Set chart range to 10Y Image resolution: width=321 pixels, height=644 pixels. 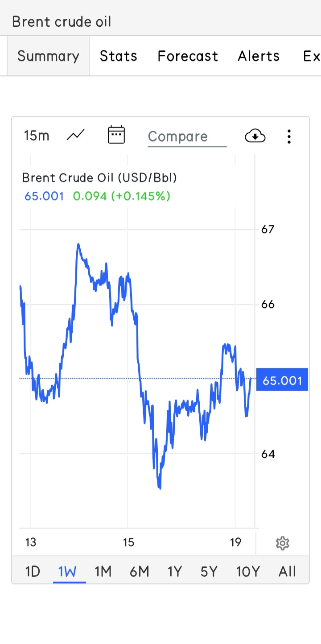248,571
